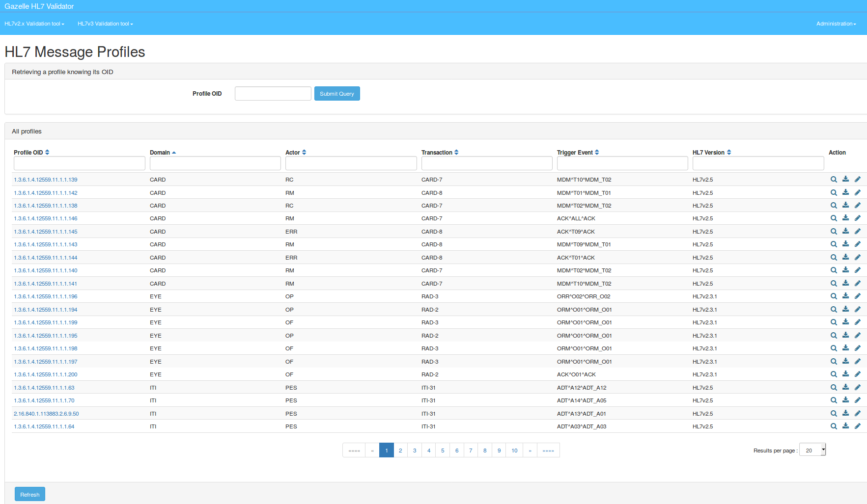867x504 pixels.
Task: Edit profile 1.3.6.1.4.12559.11.1.1.195
Action: [858, 335]
